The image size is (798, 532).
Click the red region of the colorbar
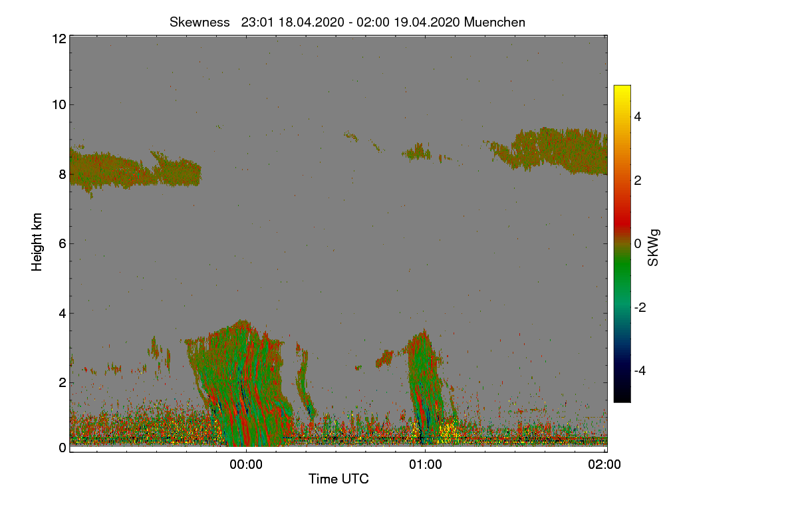622,213
